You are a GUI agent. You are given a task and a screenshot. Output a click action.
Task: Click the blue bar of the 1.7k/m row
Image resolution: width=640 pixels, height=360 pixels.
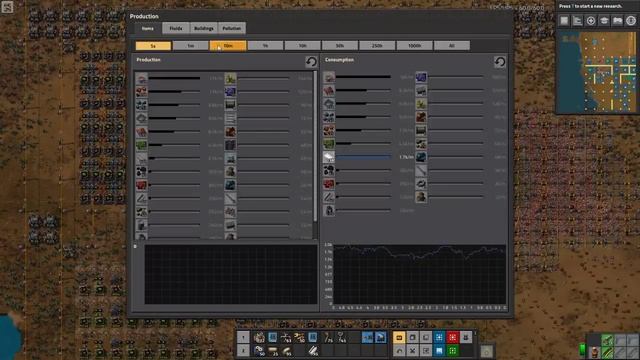(363, 157)
